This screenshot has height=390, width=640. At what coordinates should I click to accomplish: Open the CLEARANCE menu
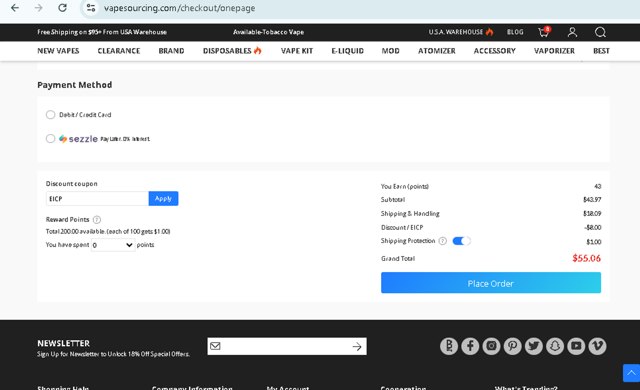(119, 51)
